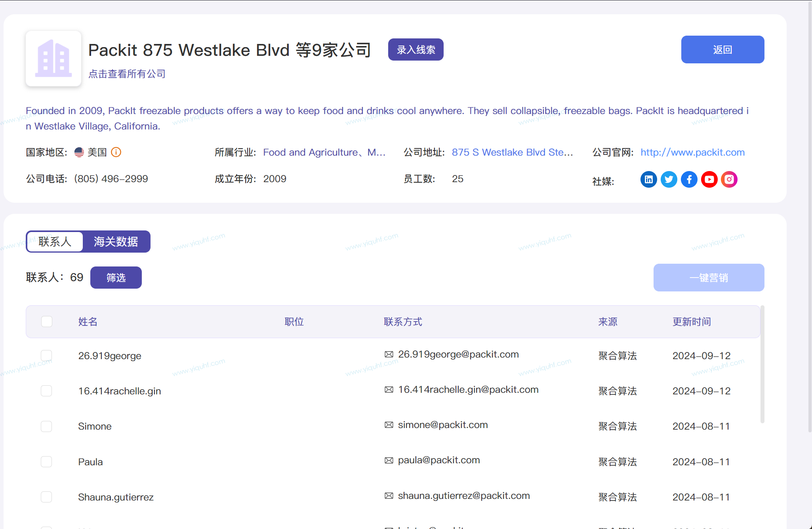
Task: Click the 返回 button
Action: pos(723,49)
